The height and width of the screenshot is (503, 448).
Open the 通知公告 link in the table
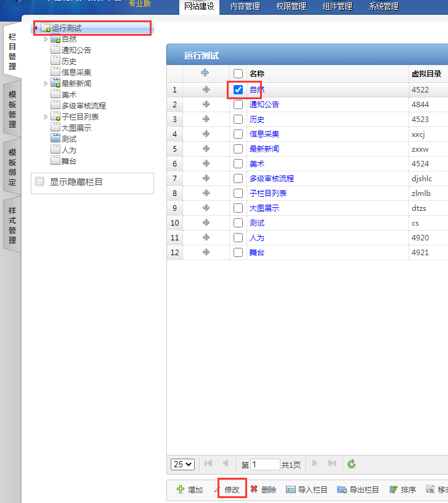coord(264,105)
